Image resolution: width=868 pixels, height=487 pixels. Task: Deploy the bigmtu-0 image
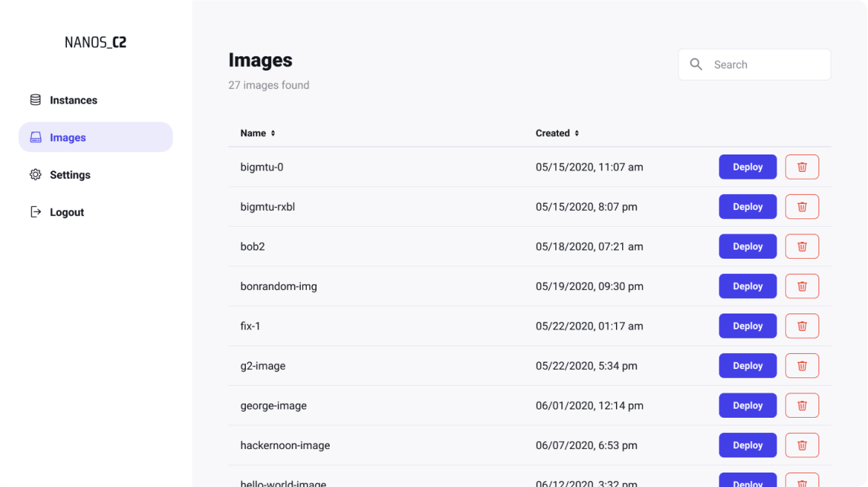click(748, 167)
